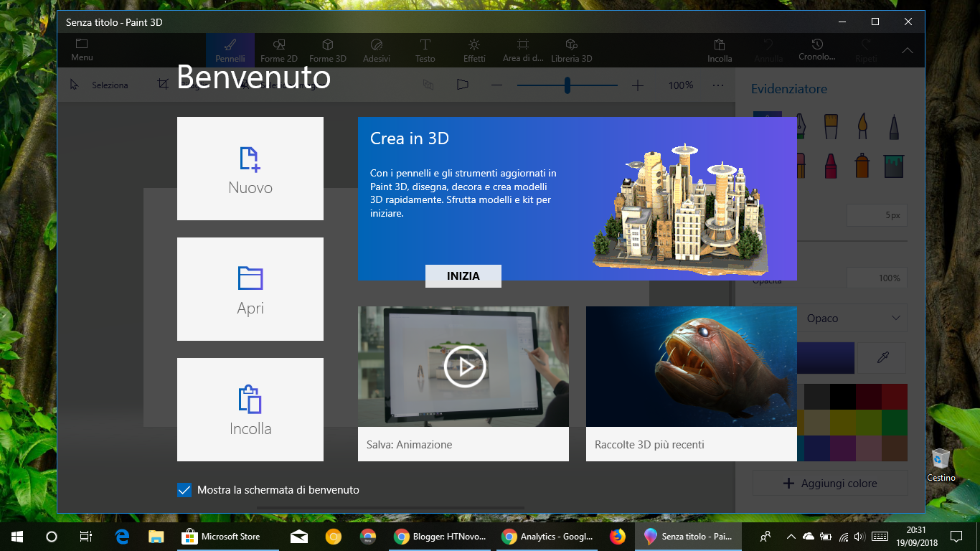Select the calligraphy pen brush
980x551 pixels.
coord(800,126)
